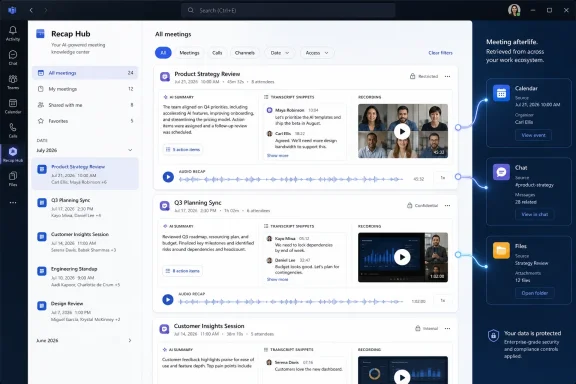Viewport: 576px width, 384px height.
Task: Select the Channels filter pill
Action: [245, 53]
